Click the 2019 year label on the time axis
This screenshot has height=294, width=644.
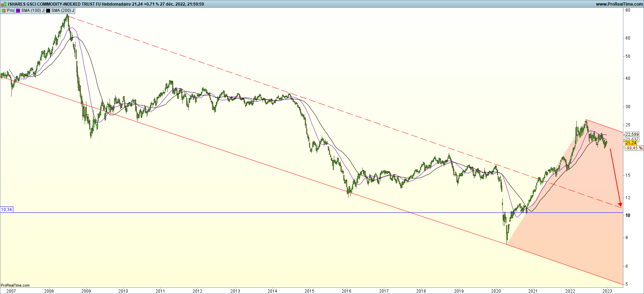pyautogui.click(x=459, y=291)
